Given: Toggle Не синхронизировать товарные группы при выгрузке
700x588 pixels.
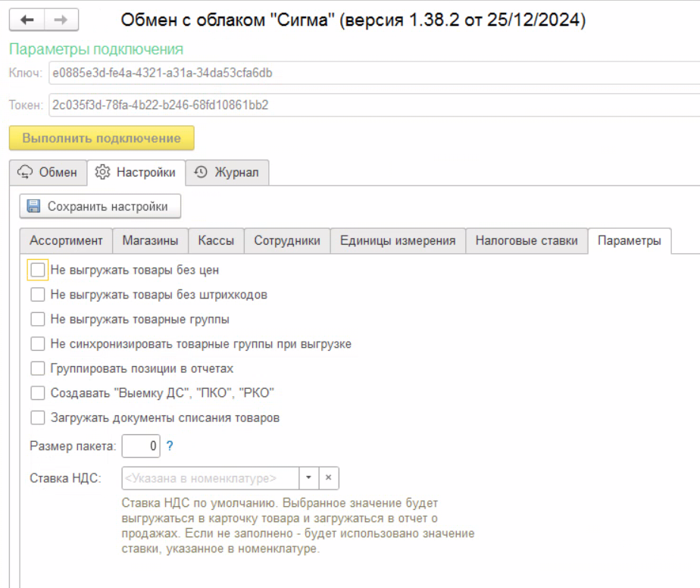Looking at the screenshot, I should (38, 344).
